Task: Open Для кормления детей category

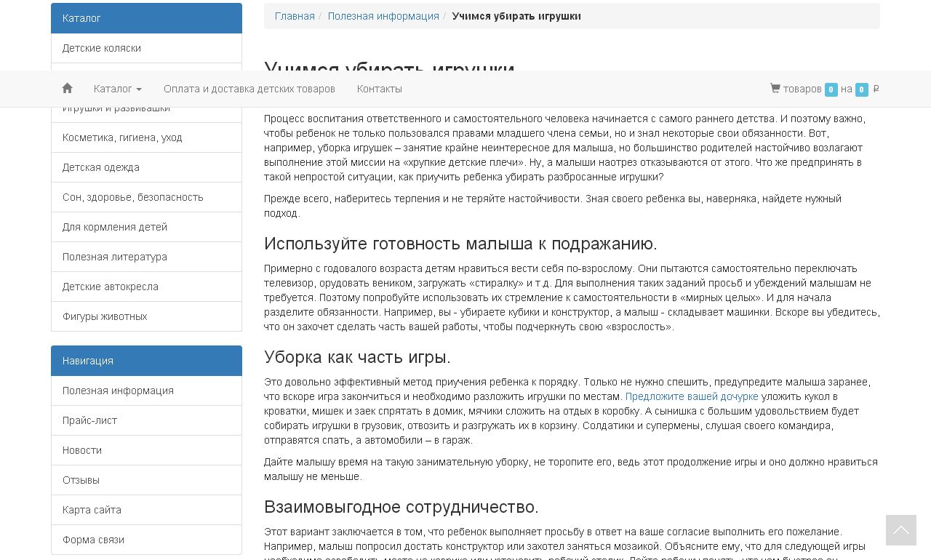Action: coord(146,227)
